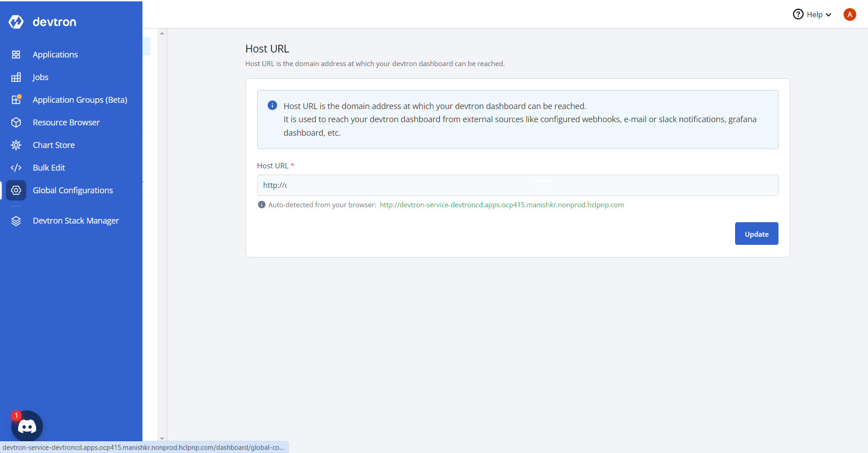
Task: Select the Bulk Edit code icon
Action: (x=16, y=168)
